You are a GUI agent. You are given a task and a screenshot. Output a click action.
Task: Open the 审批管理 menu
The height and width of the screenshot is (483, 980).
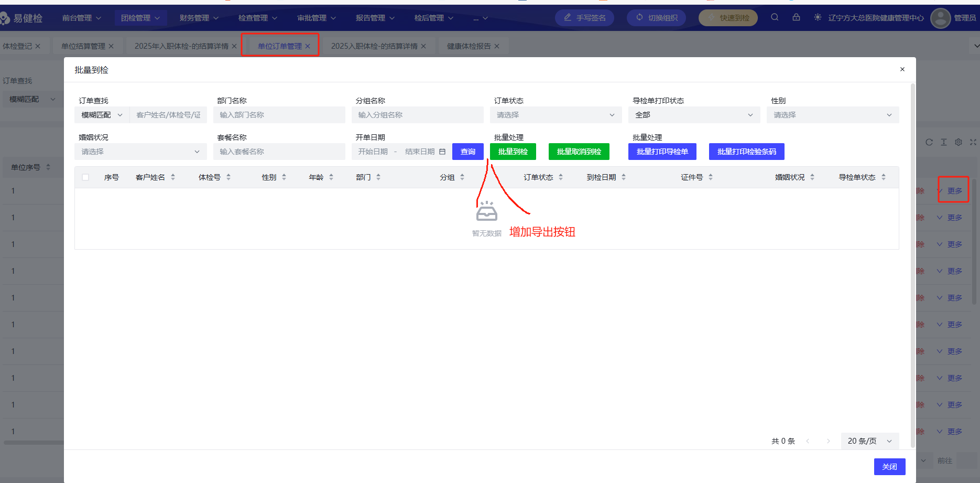tap(316, 18)
